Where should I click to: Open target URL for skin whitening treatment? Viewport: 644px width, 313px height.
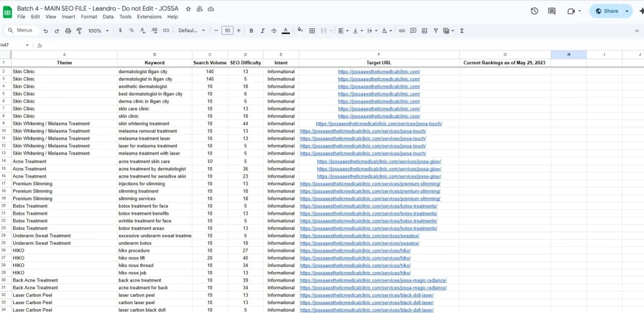pos(379,123)
